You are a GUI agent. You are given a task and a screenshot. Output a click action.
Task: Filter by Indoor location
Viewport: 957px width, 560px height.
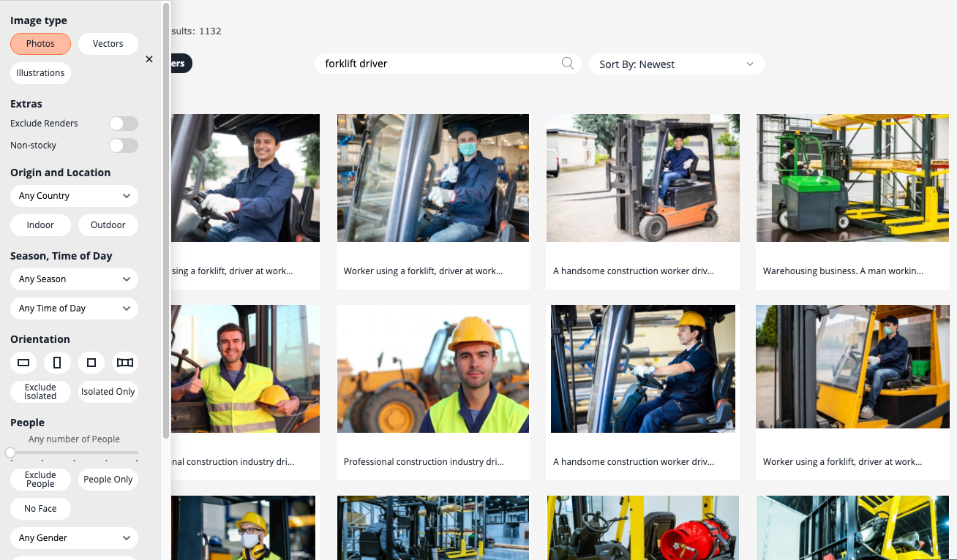point(40,225)
